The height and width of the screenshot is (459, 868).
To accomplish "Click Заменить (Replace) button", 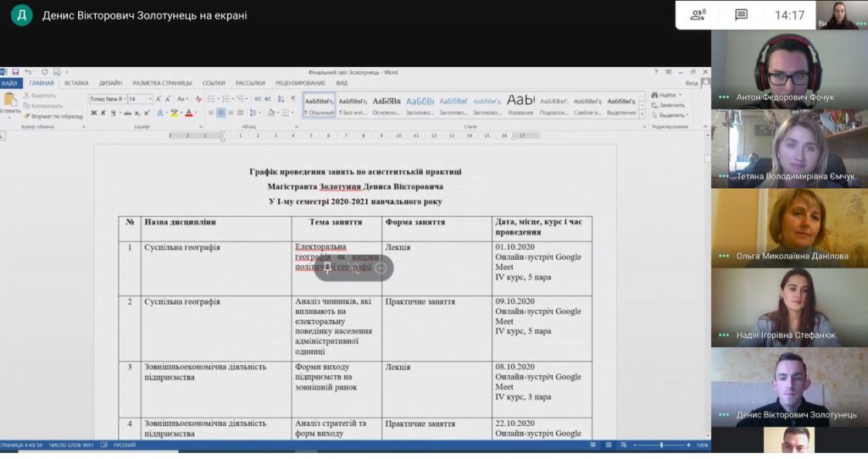I will pos(668,105).
